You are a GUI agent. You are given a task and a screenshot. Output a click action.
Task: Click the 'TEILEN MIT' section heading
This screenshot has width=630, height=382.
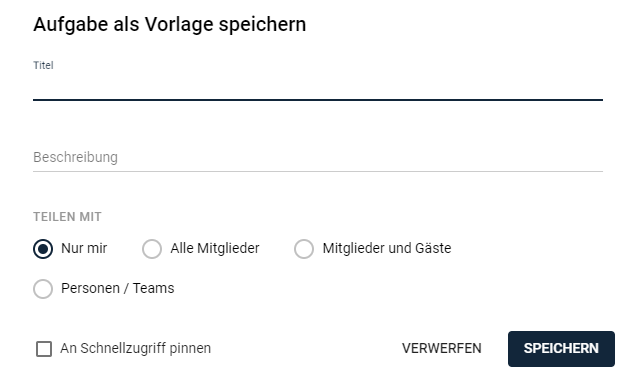(67, 217)
